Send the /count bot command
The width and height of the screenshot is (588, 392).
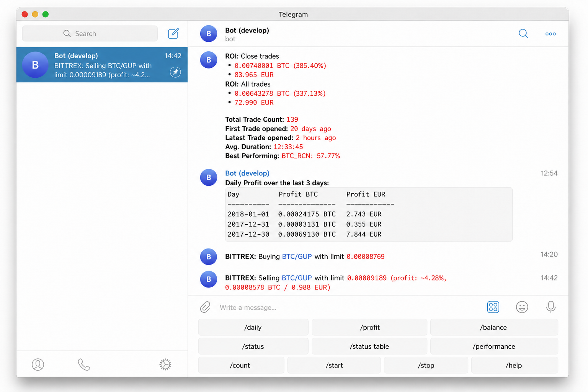(241, 365)
